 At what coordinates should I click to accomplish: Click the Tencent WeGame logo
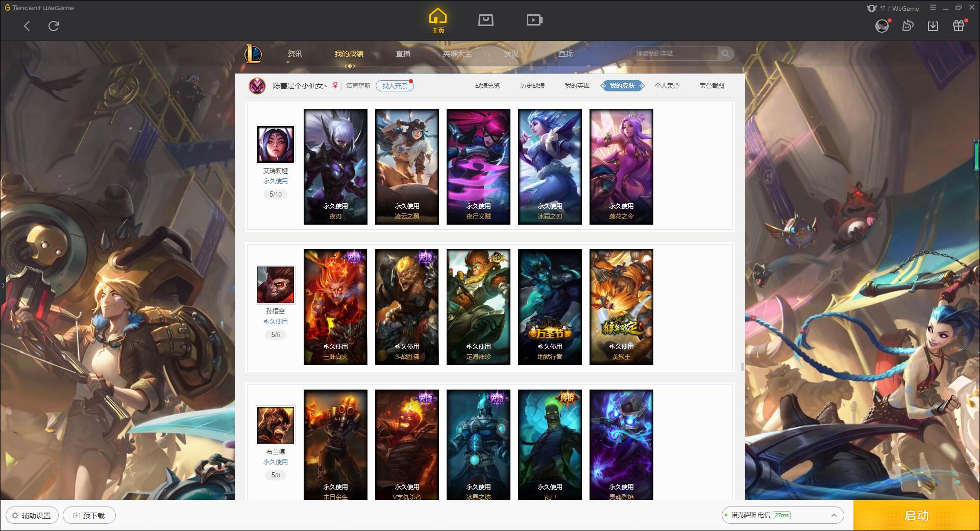tap(39, 8)
